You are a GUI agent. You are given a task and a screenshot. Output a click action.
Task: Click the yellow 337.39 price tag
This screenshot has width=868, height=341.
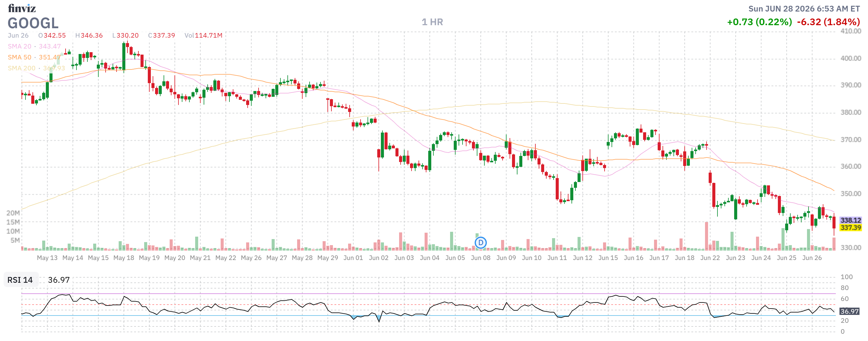(x=850, y=228)
